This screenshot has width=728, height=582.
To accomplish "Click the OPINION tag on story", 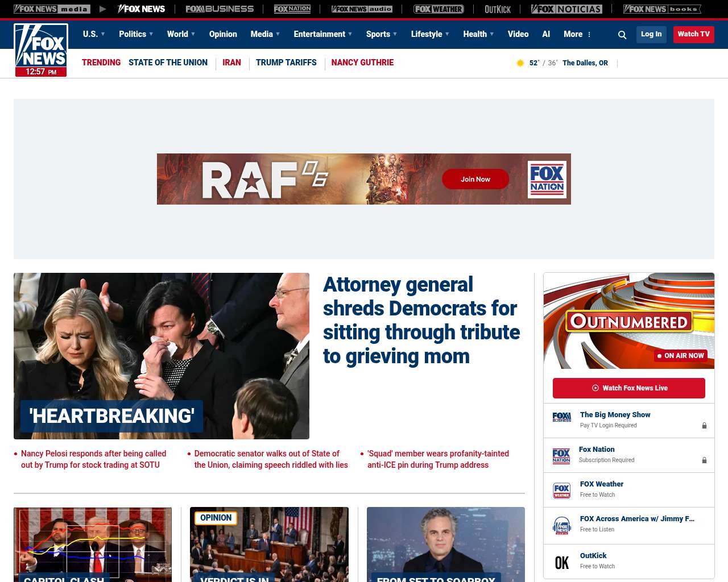I will pos(216,518).
